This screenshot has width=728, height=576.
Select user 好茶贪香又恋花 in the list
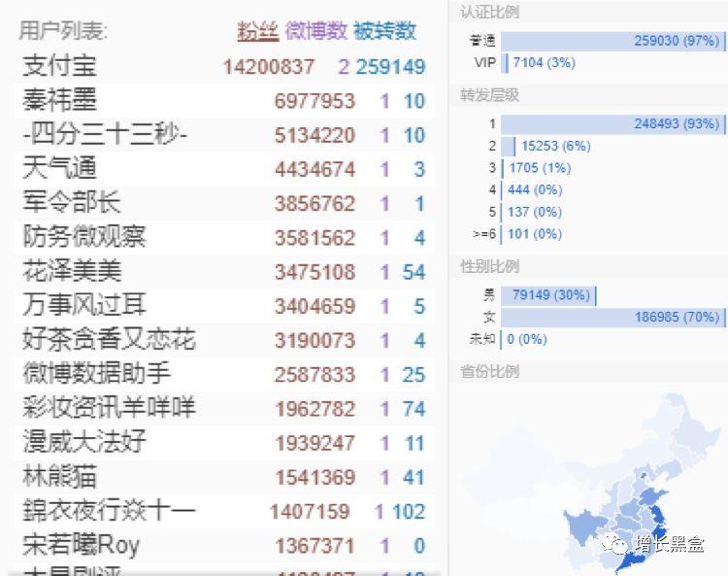click(x=109, y=340)
